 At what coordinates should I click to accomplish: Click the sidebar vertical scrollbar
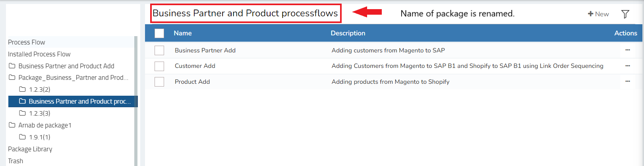pyautogui.click(x=136, y=99)
